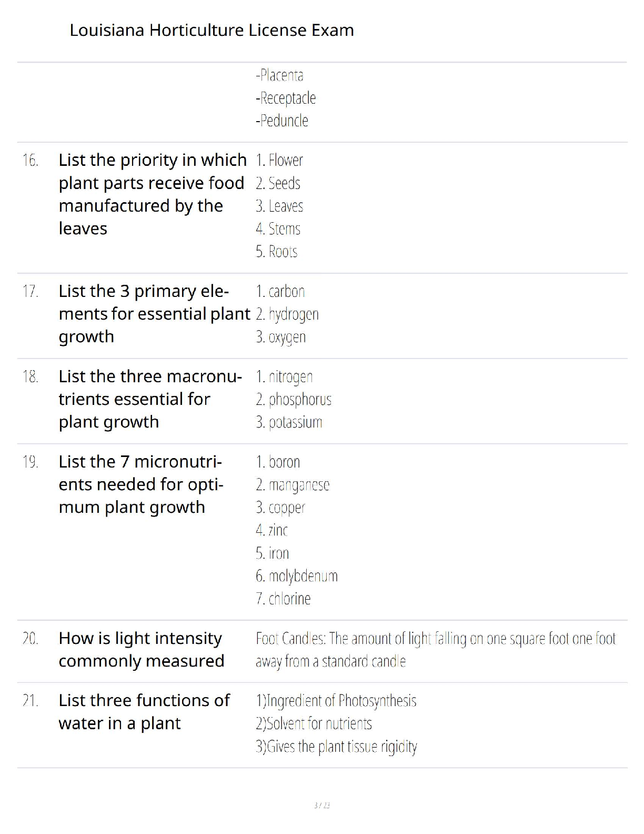Click the answer '1. Flower'
644x834 pixels.
click(x=279, y=160)
